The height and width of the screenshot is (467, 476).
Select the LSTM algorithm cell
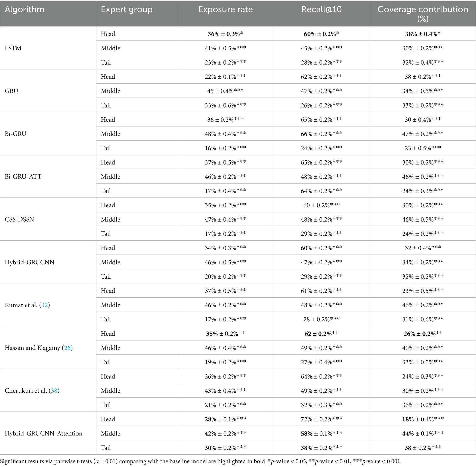click(13, 48)
